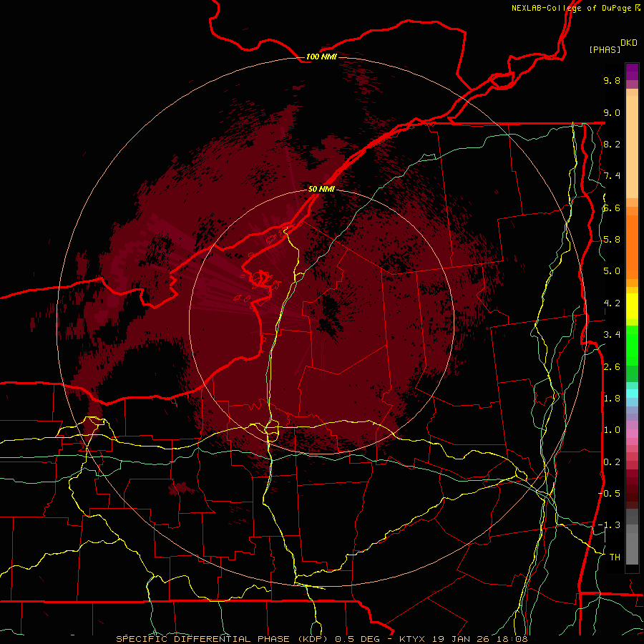
Task: Pick the pink band on color bar
Action: 632,434
